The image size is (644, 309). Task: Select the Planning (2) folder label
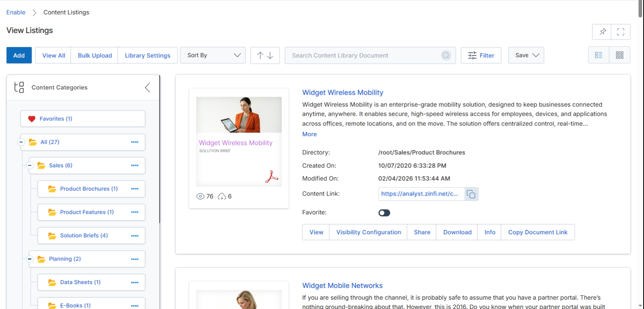tap(65, 259)
